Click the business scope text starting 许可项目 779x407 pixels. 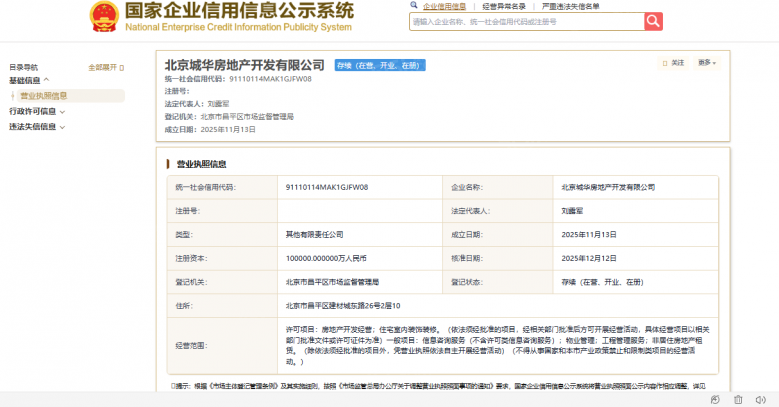coord(497,345)
